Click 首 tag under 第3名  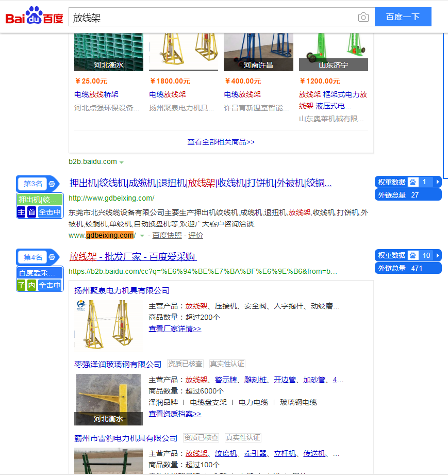(x=31, y=212)
